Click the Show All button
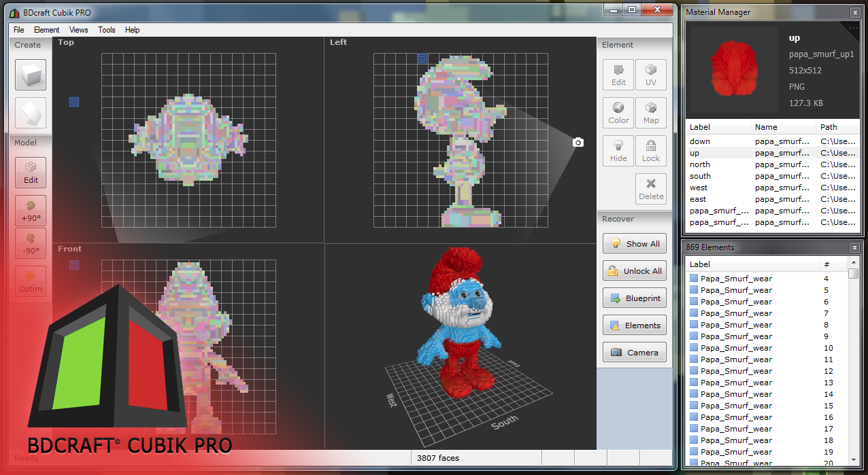Viewport: 868px width, 475px height. (x=635, y=243)
